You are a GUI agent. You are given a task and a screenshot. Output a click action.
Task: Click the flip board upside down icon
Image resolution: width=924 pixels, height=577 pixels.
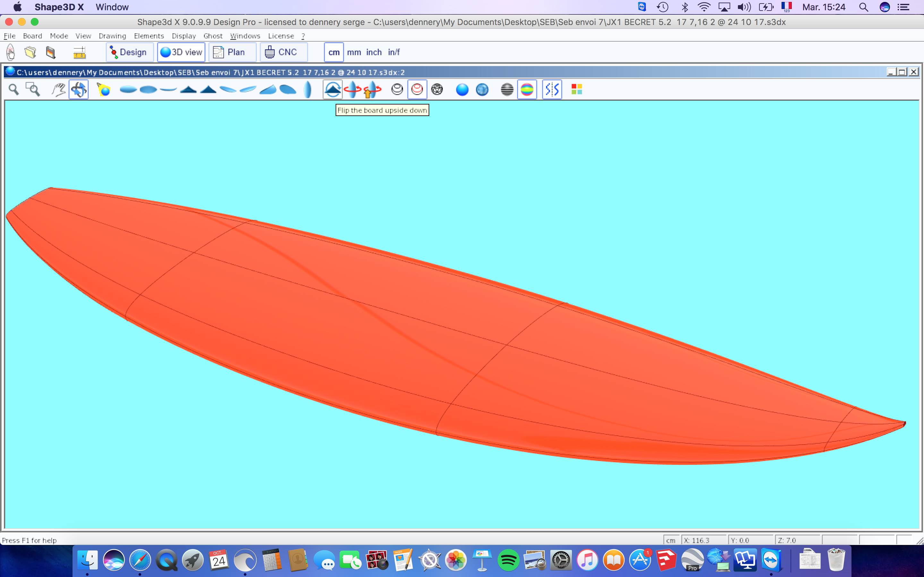coord(333,90)
